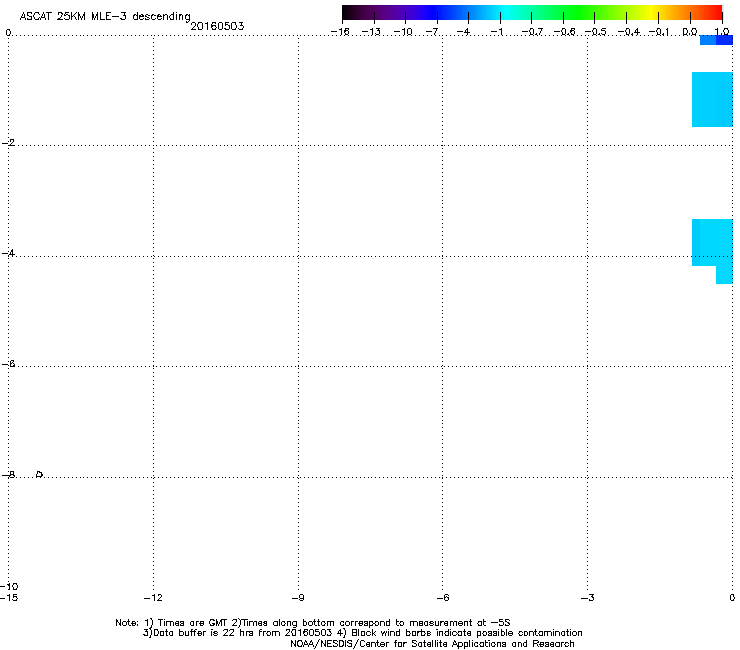Click the color scale label -1

496,32
